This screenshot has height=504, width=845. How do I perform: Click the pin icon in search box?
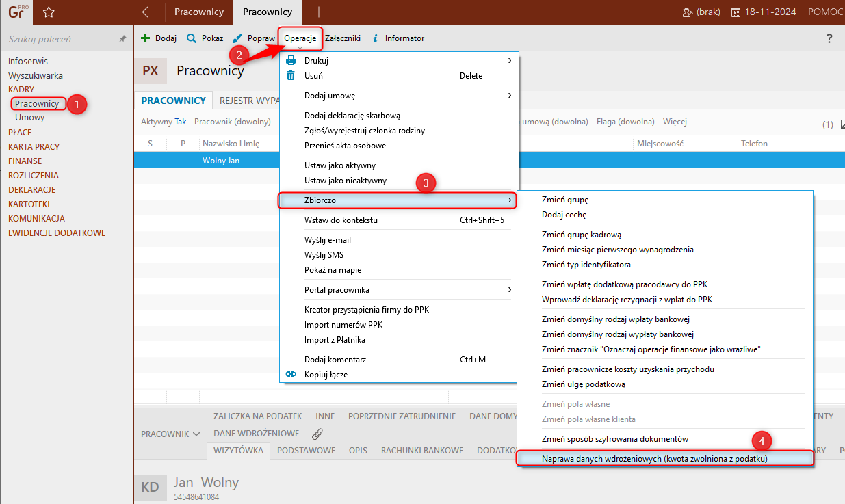(x=122, y=40)
